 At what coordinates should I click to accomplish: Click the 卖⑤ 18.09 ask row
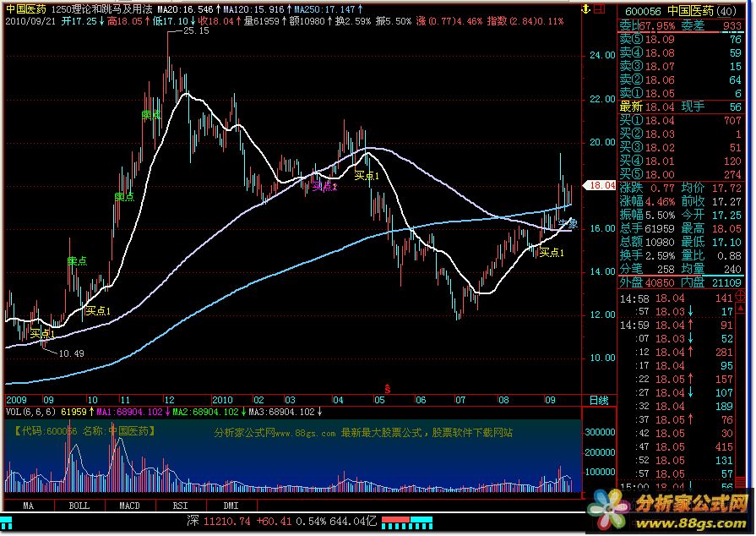click(680, 39)
